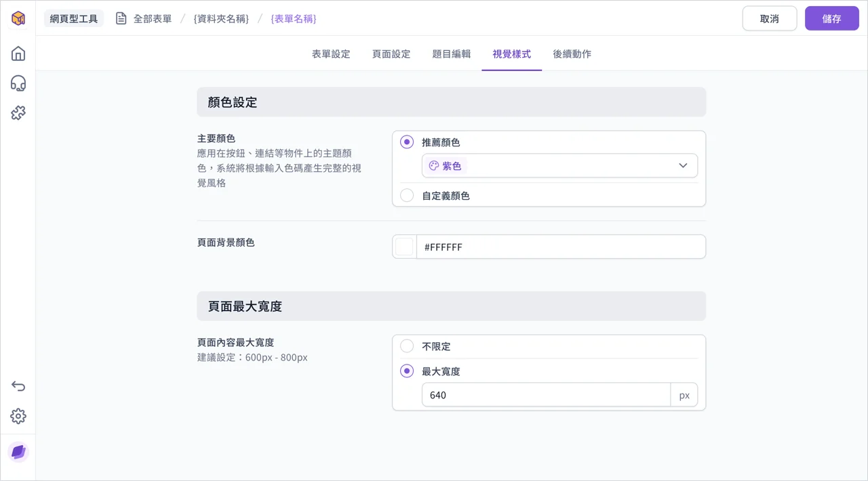
Task: Select the 最大寬度 radio button
Action: 407,371
